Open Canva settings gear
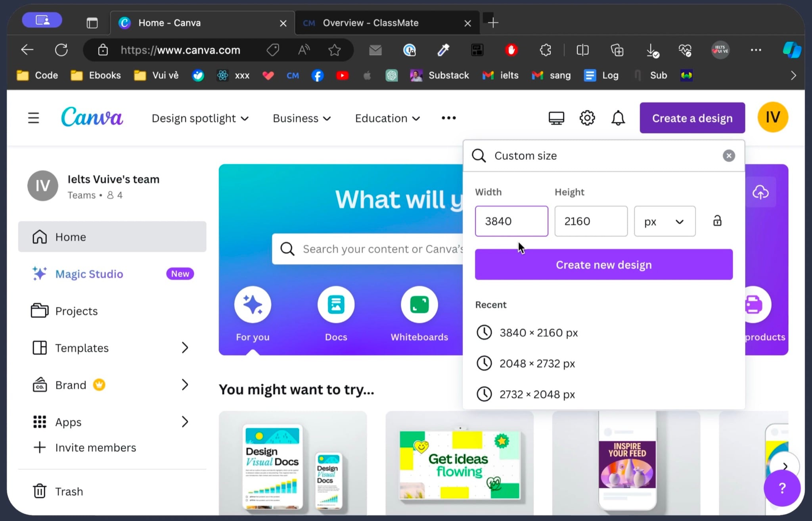Image resolution: width=812 pixels, height=521 pixels. (587, 118)
